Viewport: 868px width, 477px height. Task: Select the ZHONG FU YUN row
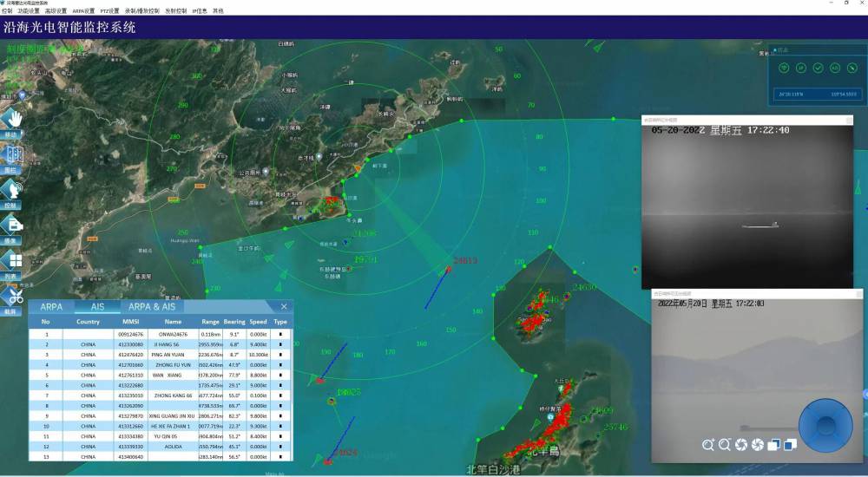click(x=161, y=364)
